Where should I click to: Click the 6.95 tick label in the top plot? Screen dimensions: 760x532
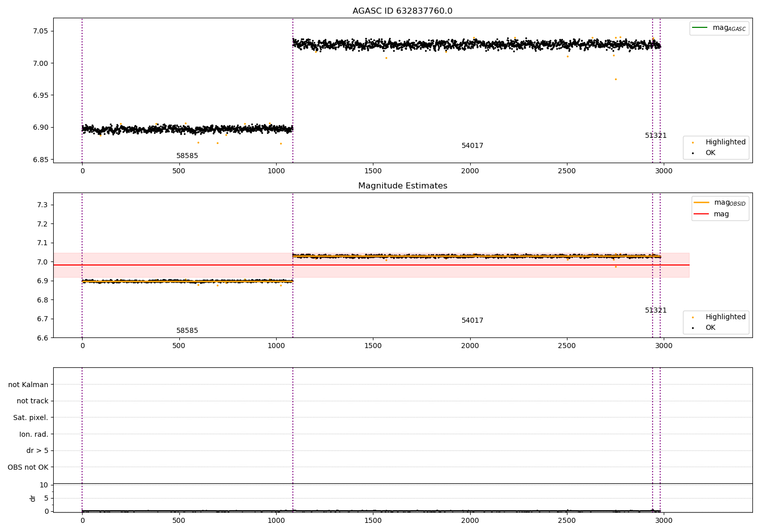tap(40, 96)
